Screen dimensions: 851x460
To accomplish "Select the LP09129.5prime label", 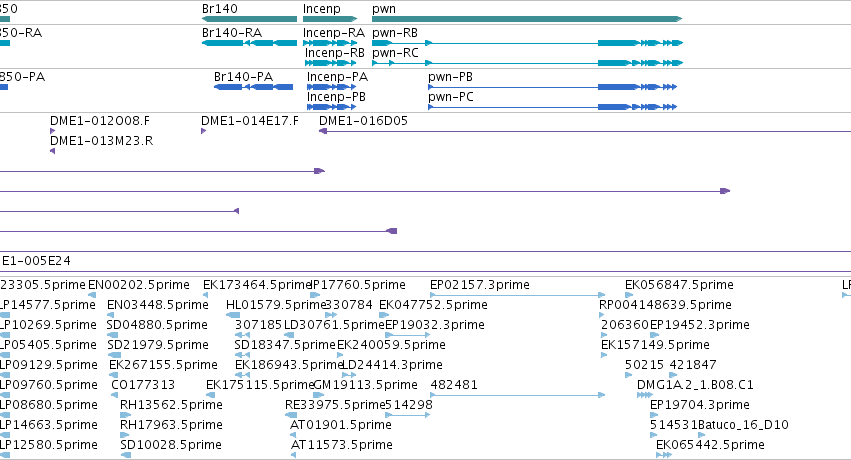I will pos(49,365).
